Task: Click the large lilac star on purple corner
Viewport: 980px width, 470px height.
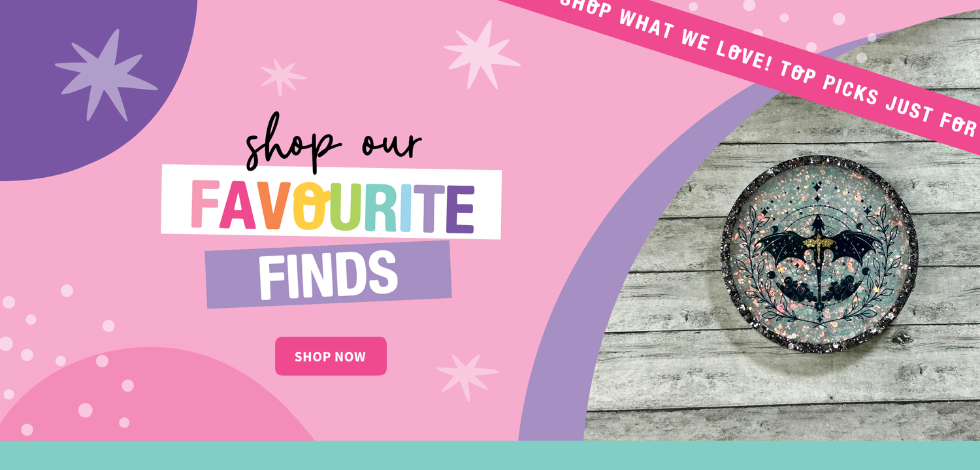Action: click(x=105, y=75)
